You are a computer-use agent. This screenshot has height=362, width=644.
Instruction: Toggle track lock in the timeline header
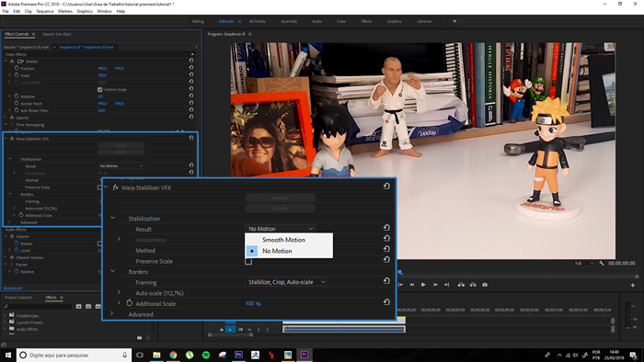222,329
